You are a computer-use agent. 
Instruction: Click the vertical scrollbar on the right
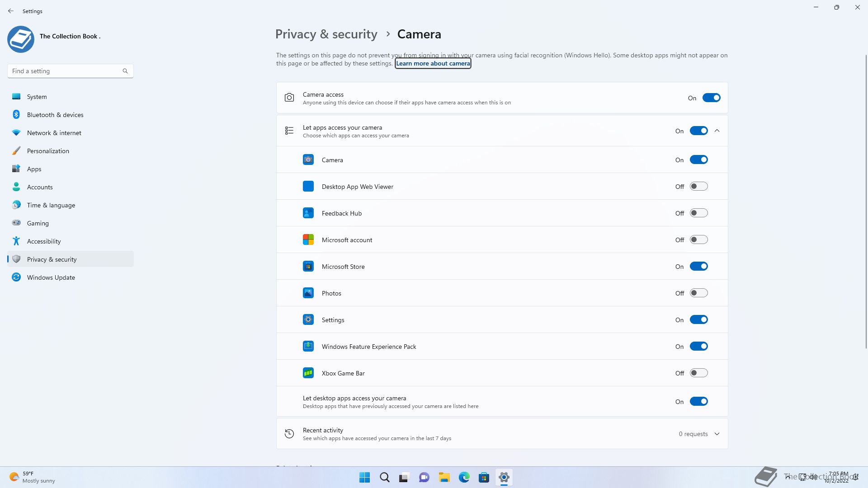866,202
